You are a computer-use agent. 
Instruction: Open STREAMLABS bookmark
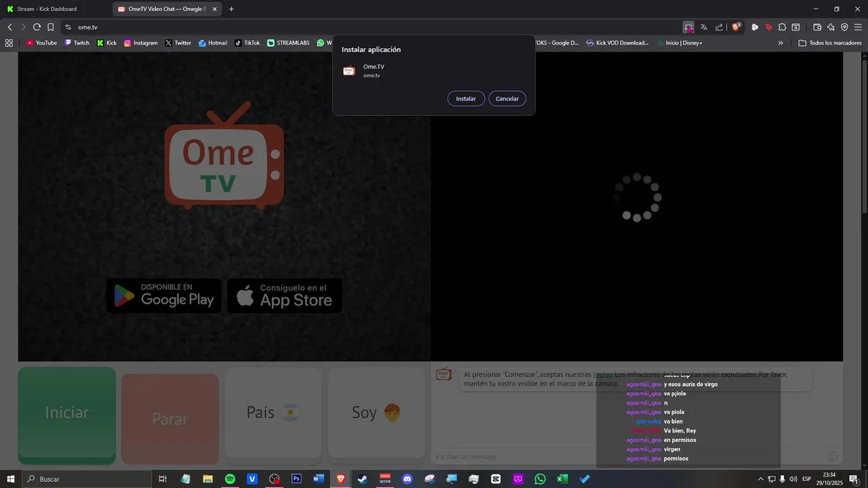(288, 43)
